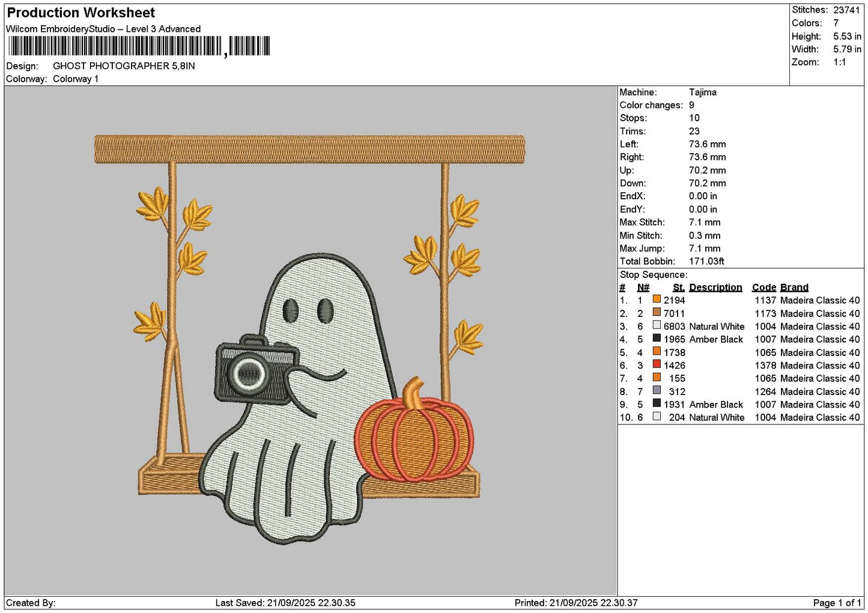This screenshot has height=613, width=868.
Task: Click the Height value '5.53 in'
Action: pos(848,37)
